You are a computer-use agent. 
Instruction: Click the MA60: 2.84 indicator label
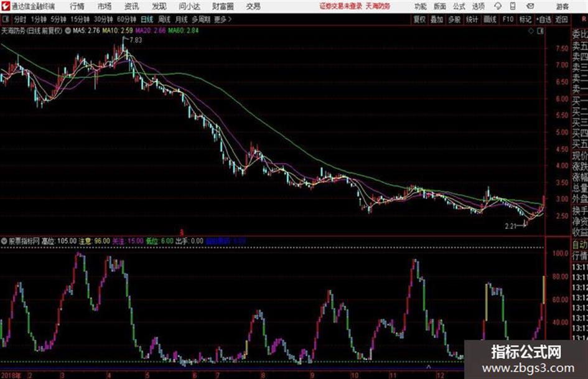[184, 30]
